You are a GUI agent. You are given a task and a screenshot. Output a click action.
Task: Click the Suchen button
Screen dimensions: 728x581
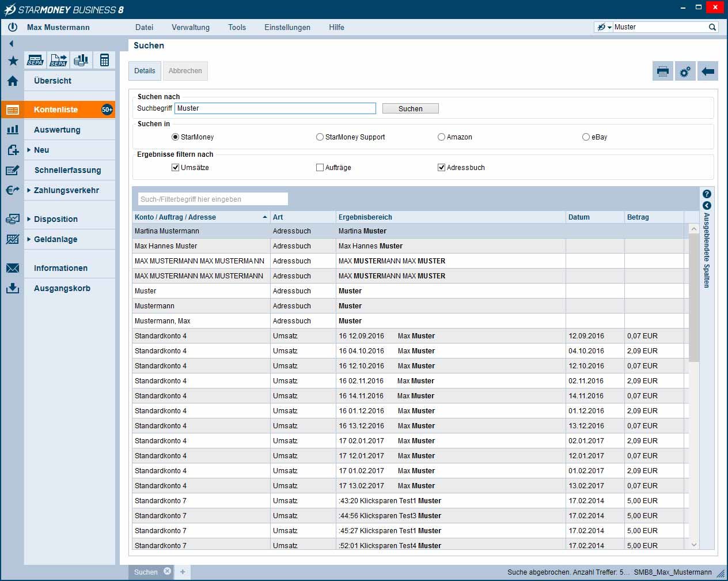(x=410, y=108)
